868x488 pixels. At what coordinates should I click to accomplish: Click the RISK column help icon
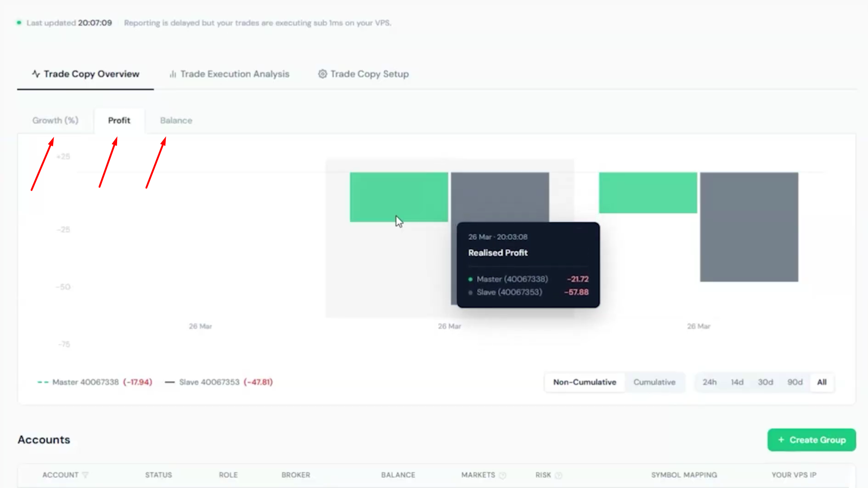[x=558, y=476]
